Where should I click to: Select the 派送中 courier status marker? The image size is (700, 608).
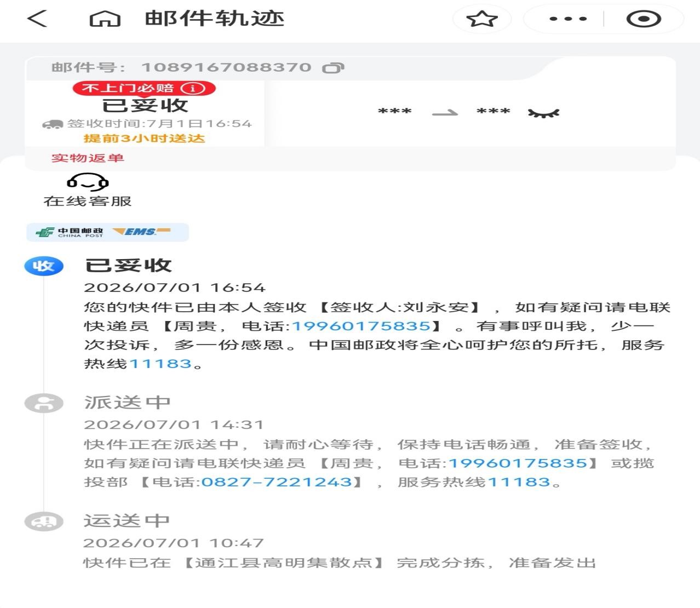coord(44,403)
